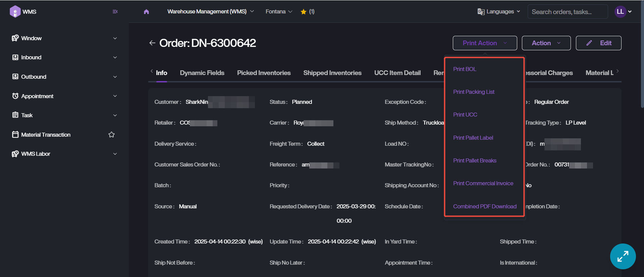Toggle the Print Action dropdown
Screen dimensions: 644x277
485,43
